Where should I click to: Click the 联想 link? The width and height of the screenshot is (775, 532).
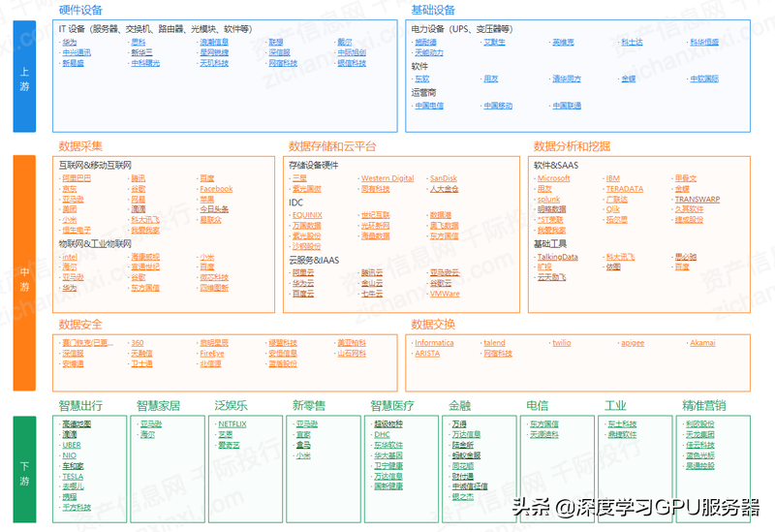pyautogui.click(x=276, y=42)
